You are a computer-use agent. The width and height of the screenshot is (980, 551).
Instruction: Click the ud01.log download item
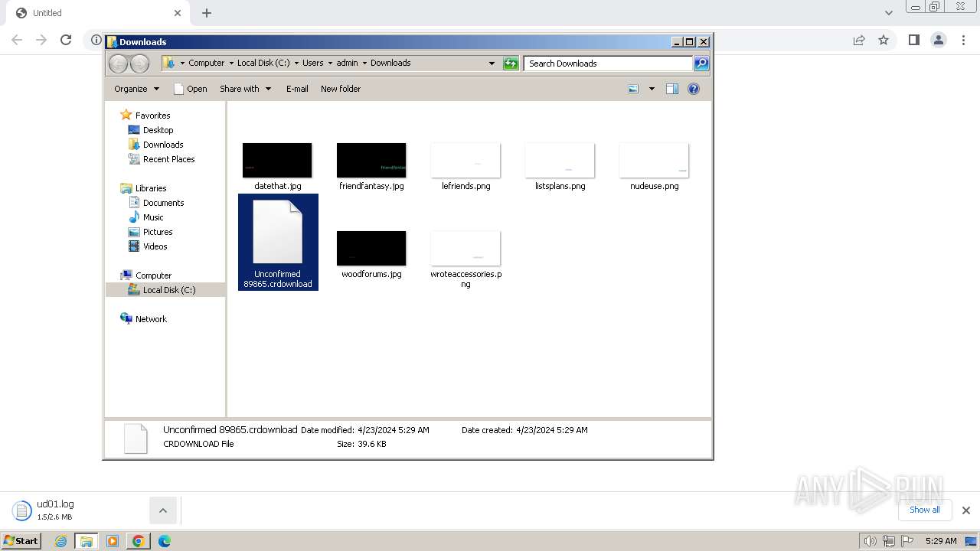[77, 510]
